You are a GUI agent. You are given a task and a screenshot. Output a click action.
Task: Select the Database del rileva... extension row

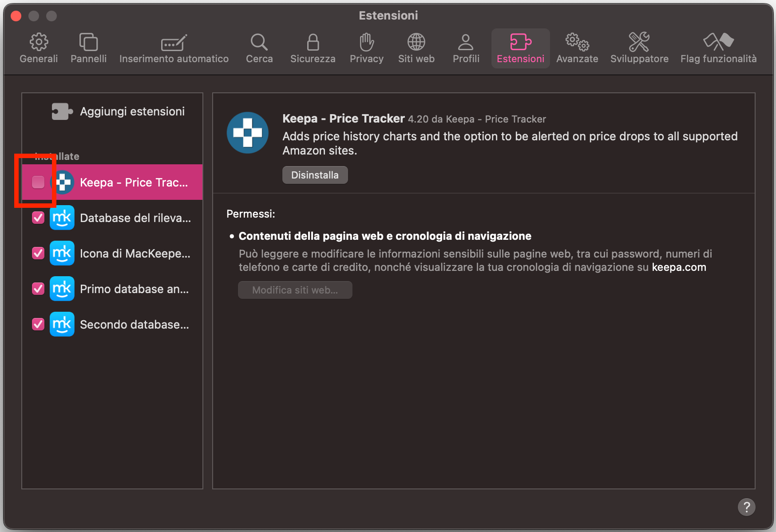(112, 218)
